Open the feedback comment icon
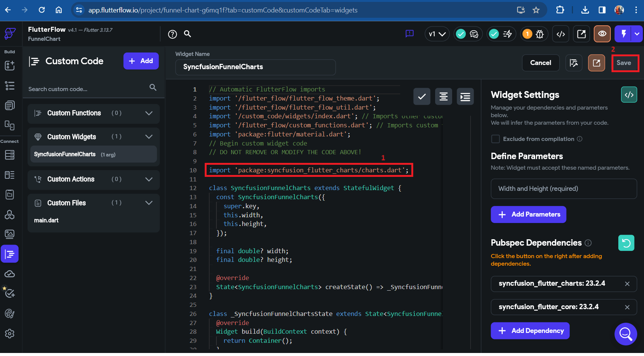Image resolution: width=644 pixels, height=356 pixels. pyautogui.click(x=409, y=34)
